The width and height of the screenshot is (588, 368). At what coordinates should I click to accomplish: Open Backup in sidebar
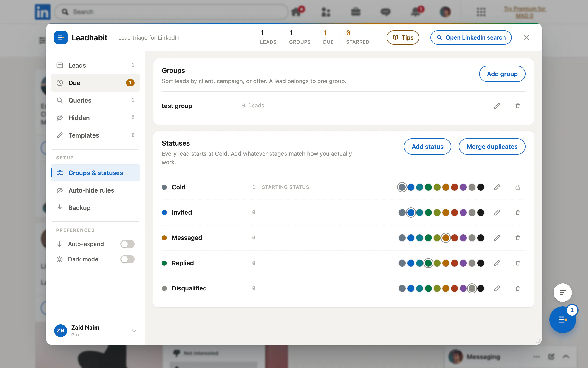(x=95, y=208)
